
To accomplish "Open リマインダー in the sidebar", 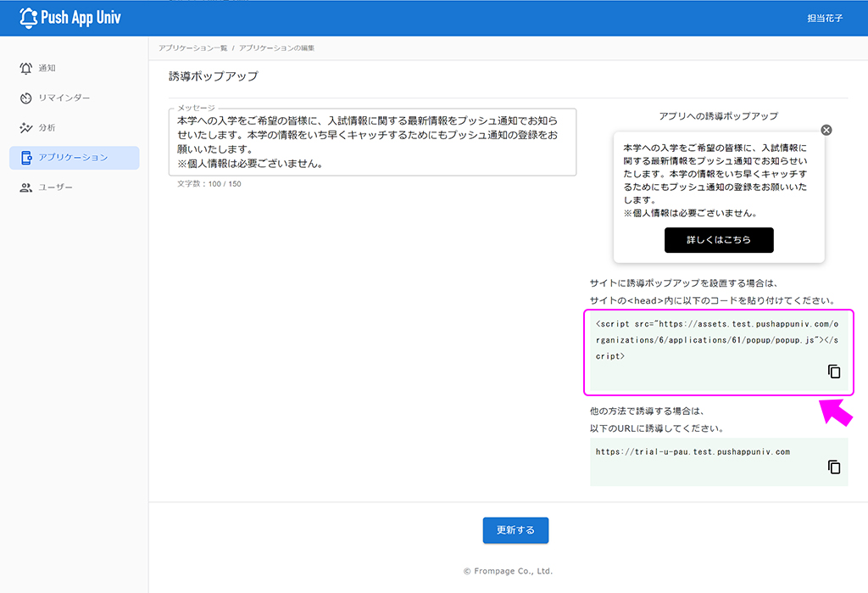I will [x=75, y=98].
